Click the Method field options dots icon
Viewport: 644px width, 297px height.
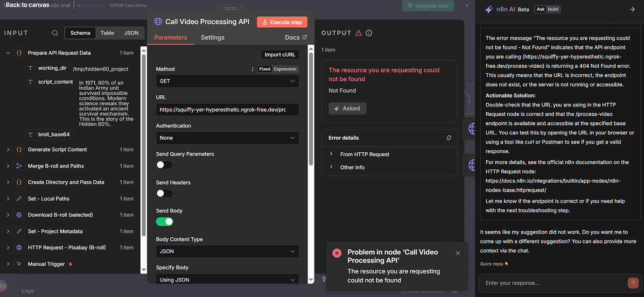pos(252,69)
